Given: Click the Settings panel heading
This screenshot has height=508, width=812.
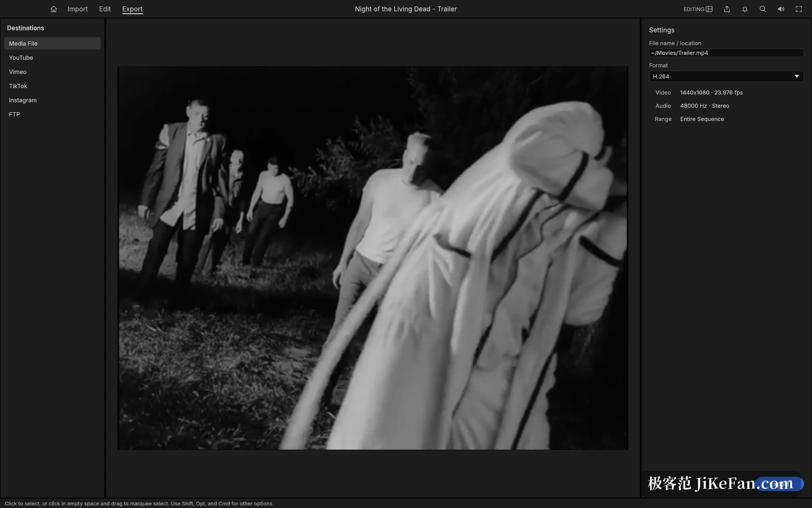Looking at the screenshot, I should pyautogui.click(x=661, y=30).
